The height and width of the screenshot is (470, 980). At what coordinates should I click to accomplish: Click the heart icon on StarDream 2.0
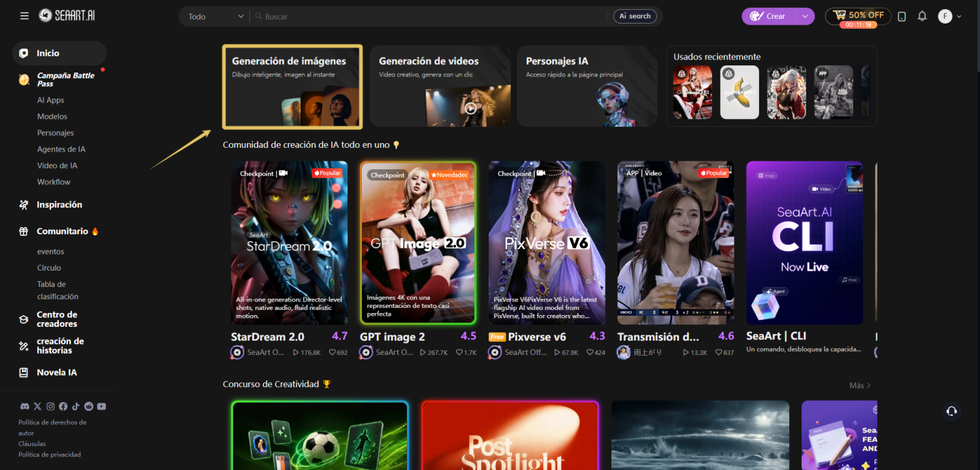tap(332, 352)
